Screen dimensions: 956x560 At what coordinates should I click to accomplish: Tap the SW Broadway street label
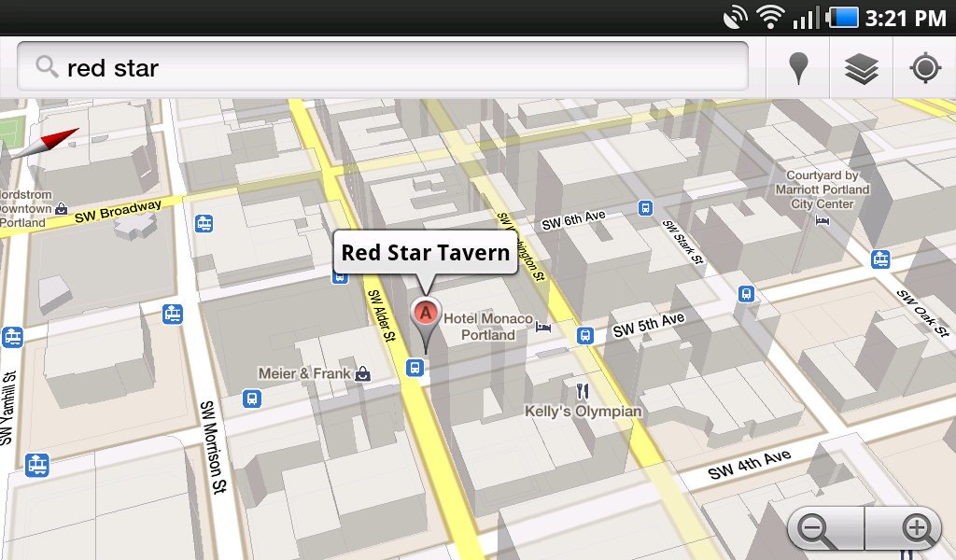coord(118,211)
